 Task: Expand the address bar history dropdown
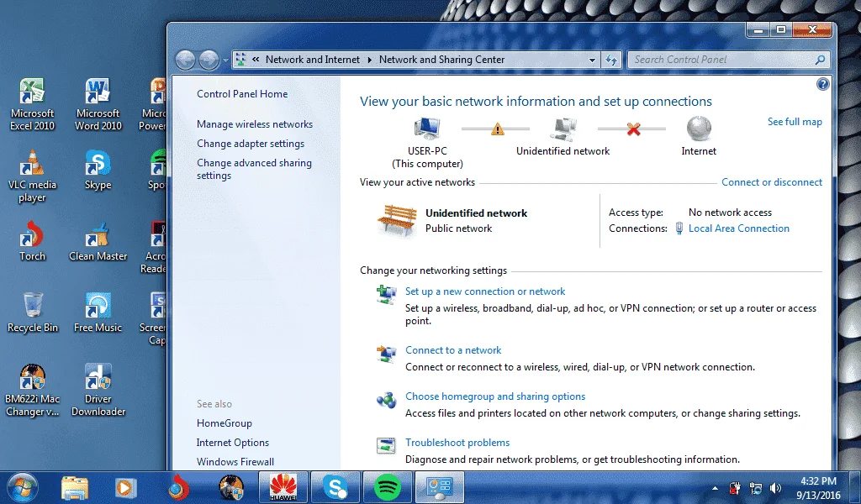[x=592, y=60]
